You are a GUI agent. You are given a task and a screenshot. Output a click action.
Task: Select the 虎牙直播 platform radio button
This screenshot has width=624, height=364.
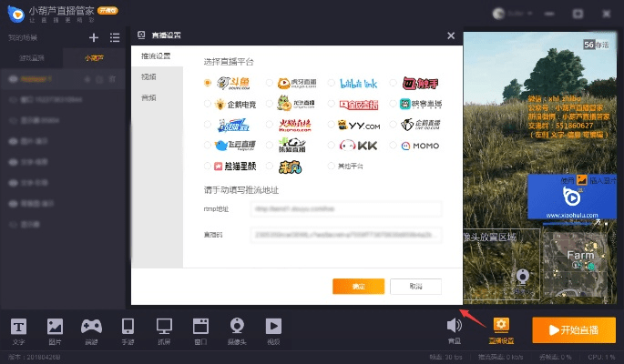pyautogui.click(x=270, y=83)
